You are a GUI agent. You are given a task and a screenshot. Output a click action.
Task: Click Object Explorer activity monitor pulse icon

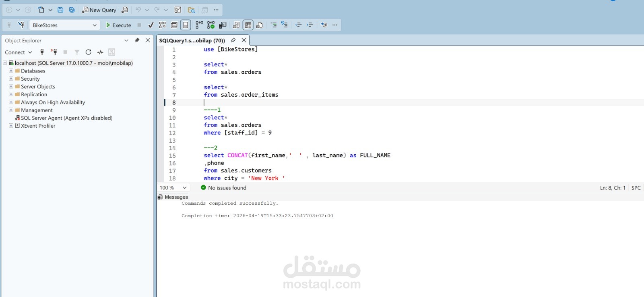tap(100, 52)
